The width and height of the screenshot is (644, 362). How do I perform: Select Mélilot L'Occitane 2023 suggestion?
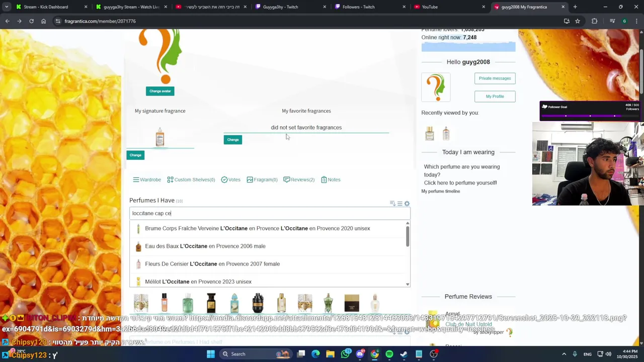(x=268, y=282)
